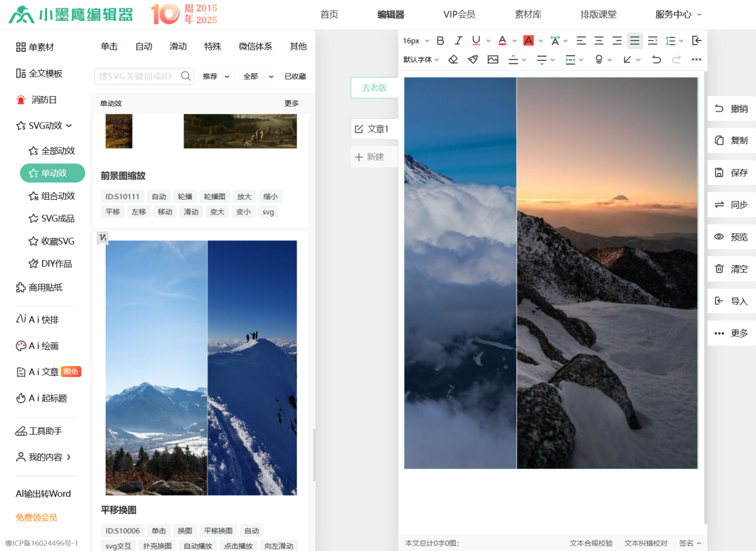
Task: Click toolbar undo arrow icon
Action: (x=656, y=60)
